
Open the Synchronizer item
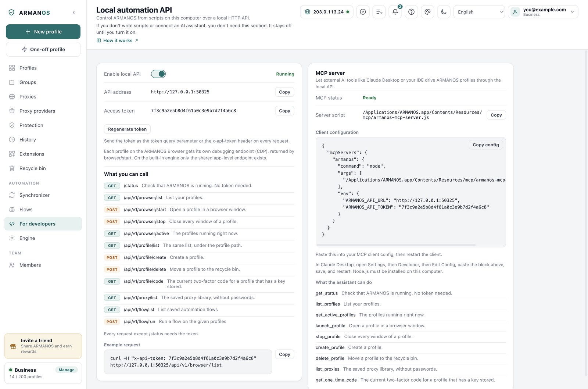[43, 195]
